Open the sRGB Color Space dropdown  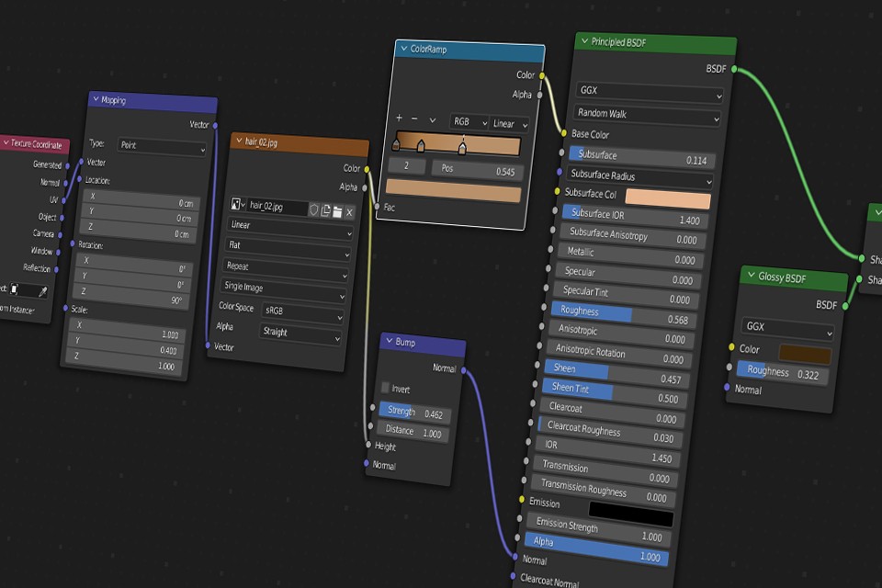(x=302, y=313)
